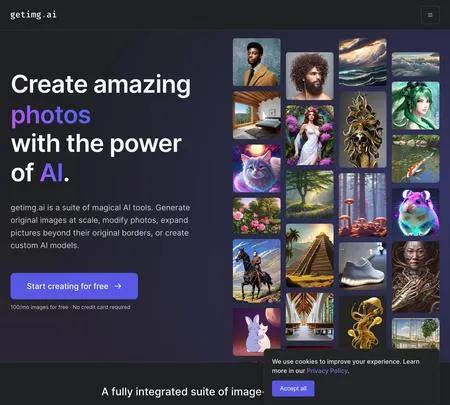Click the stepped pyramid image

[310, 255]
